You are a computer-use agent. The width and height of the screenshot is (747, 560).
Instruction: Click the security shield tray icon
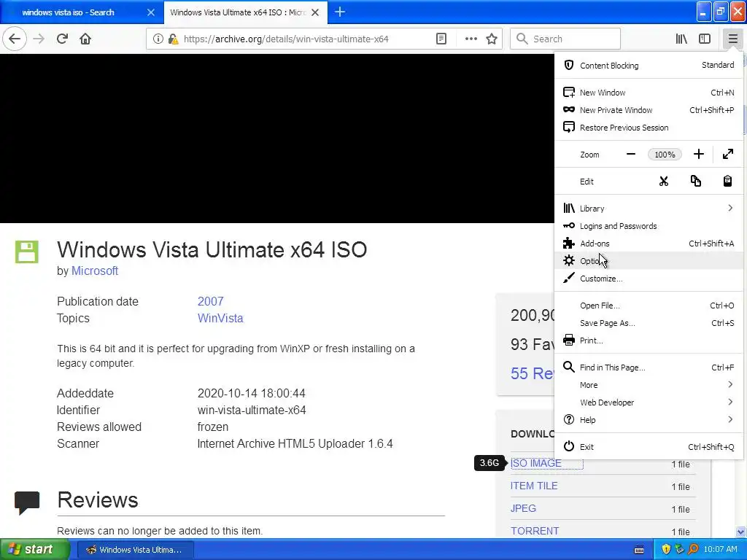tap(666, 549)
